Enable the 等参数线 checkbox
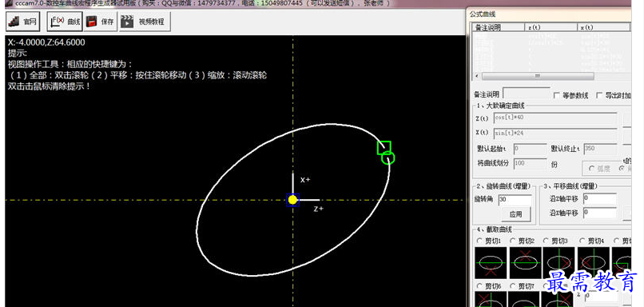Image resolution: width=644 pixels, height=307 pixels. click(x=557, y=96)
